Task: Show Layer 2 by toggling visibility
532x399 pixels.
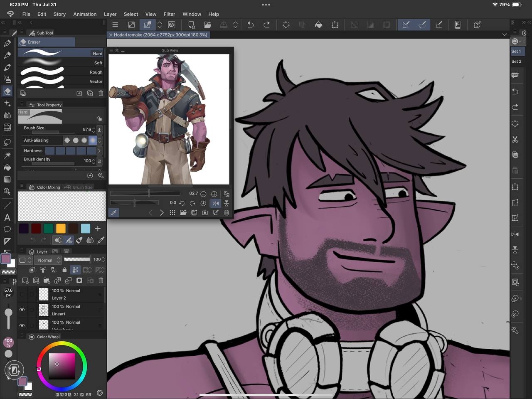Action: point(22,294)
